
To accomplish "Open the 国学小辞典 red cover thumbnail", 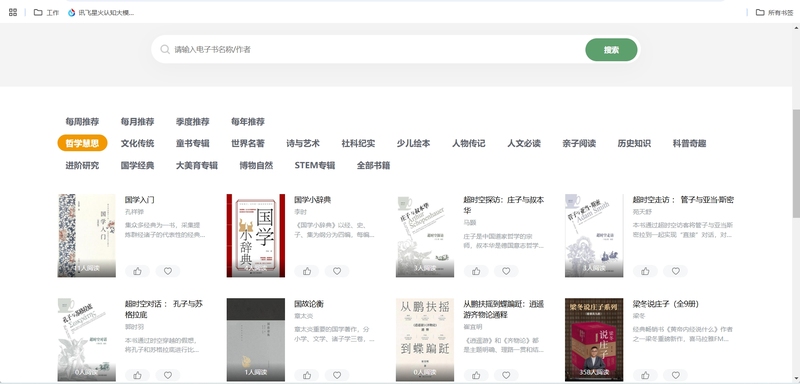I will [x=256, y=236].
